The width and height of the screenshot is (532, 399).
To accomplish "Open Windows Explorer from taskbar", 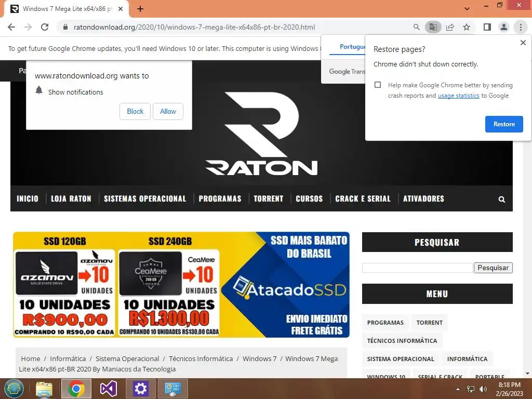I will point(44,389).
